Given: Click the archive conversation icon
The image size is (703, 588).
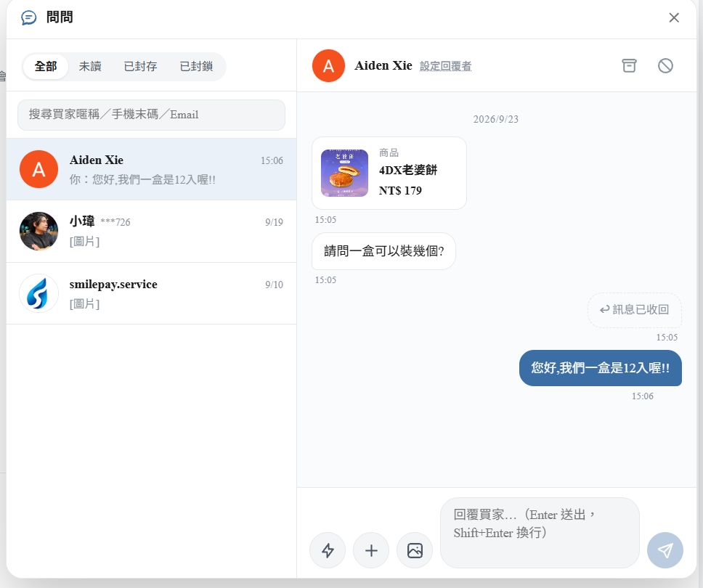Looking at the screenshot, I should (x=629, y=65).
